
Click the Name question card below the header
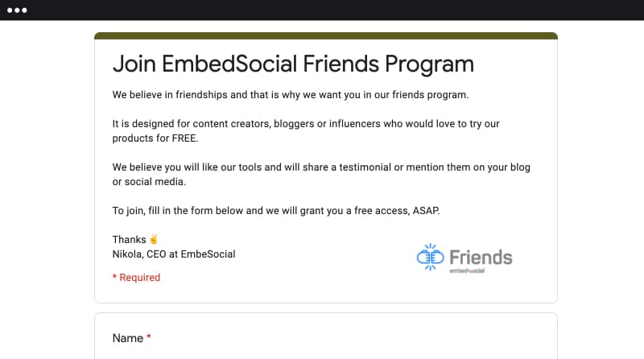coord(326,336)
